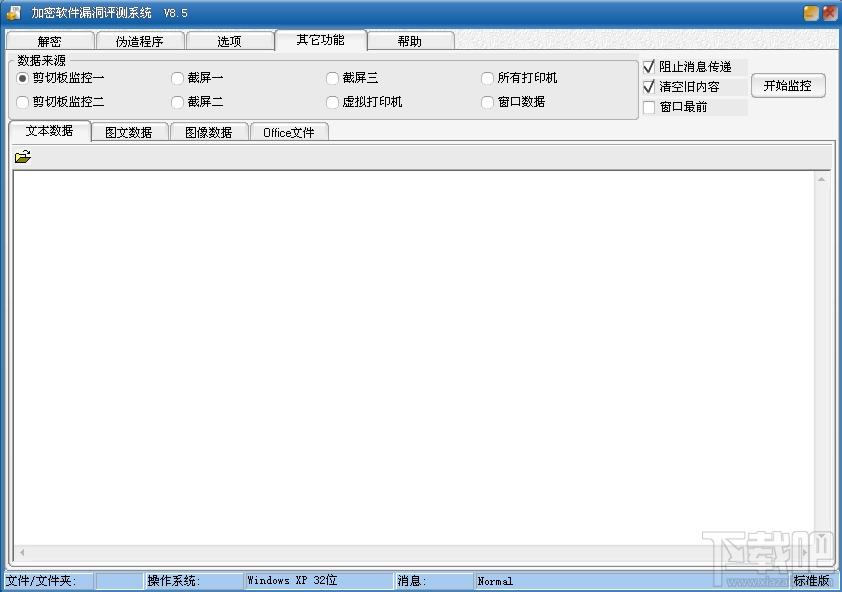Click the Windows XP 32位 status text
Screen dimensions: 842x592
[x=292, y=580]
